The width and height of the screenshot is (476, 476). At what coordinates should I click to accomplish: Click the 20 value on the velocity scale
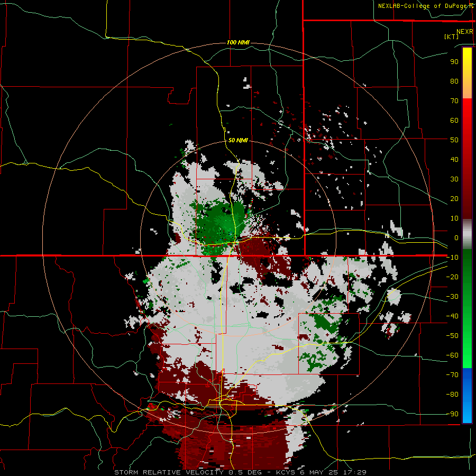click(x=454, y=198)
